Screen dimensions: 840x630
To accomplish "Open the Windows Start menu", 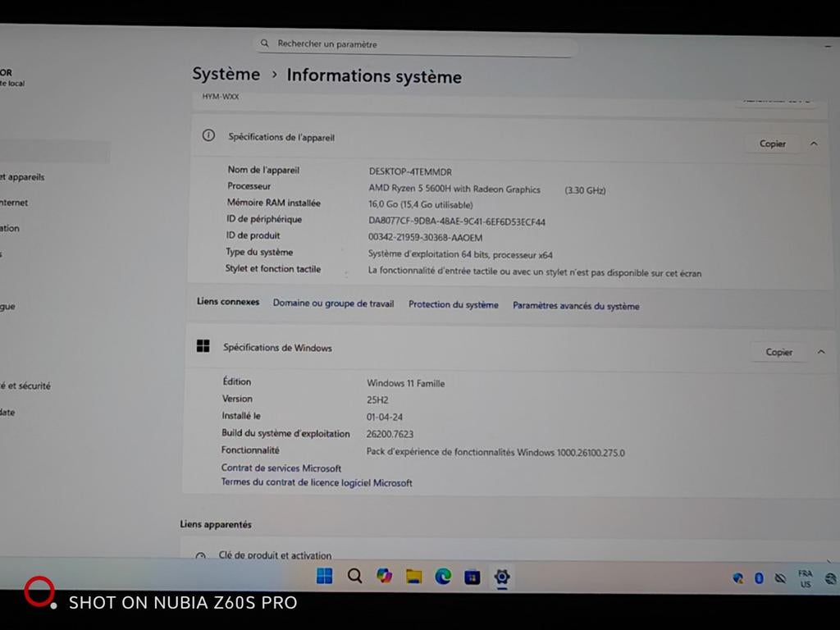I will (325, 576).
